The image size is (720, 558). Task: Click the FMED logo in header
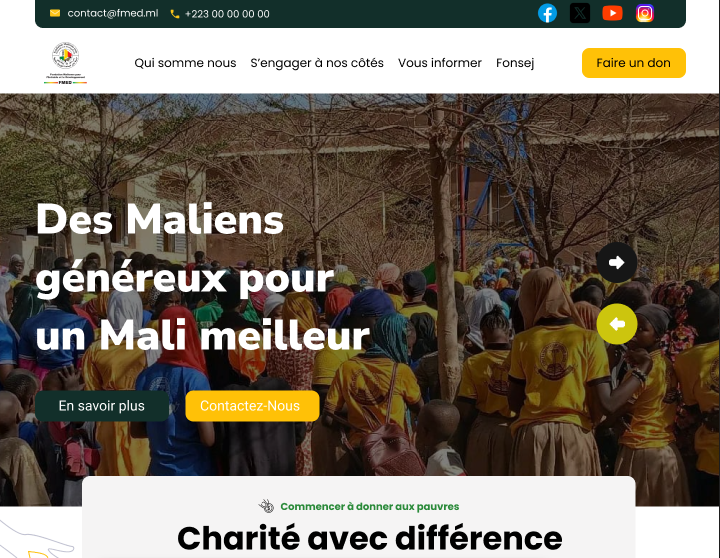tap(65, 63)
